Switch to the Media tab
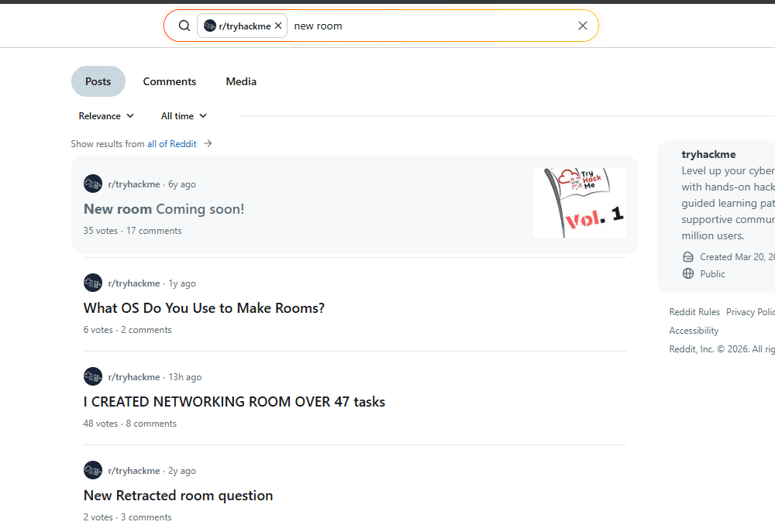Viewport: 775px width, 532px height. pyautogui.click(x=241, y=81)
